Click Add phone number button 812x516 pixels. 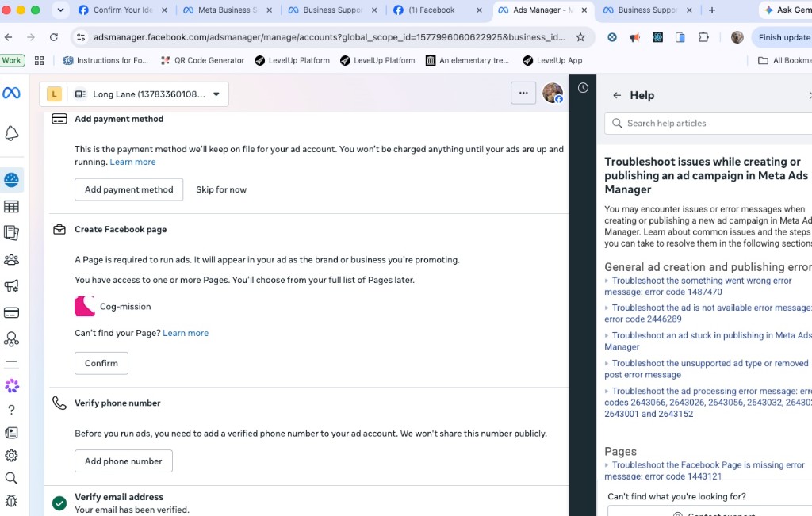(x=123, y=461)
